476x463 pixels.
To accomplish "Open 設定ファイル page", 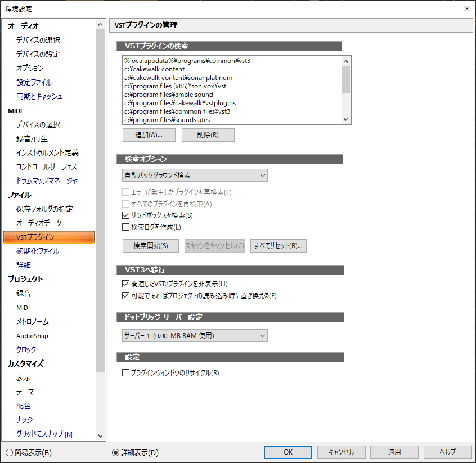I will click(x=34, y=82).
